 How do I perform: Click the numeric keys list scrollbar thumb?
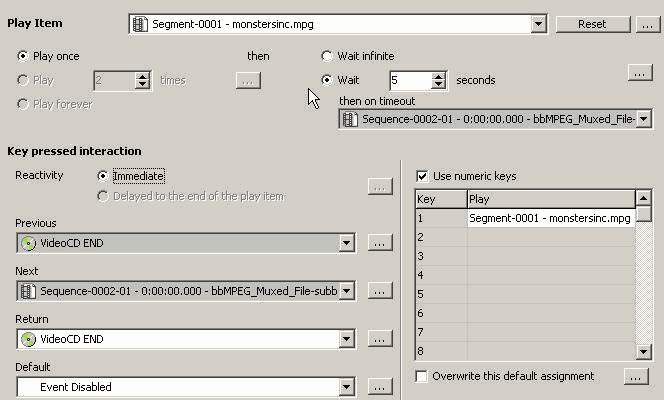pos(643,213)
